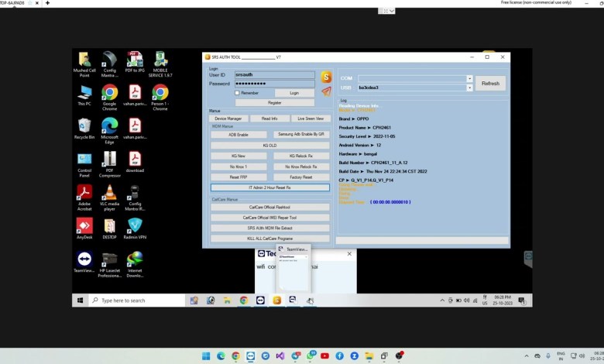Image resolution: width=604 pixels, height=364 pixels.
Task: Click the Read Info button
Action: (269, 118)
